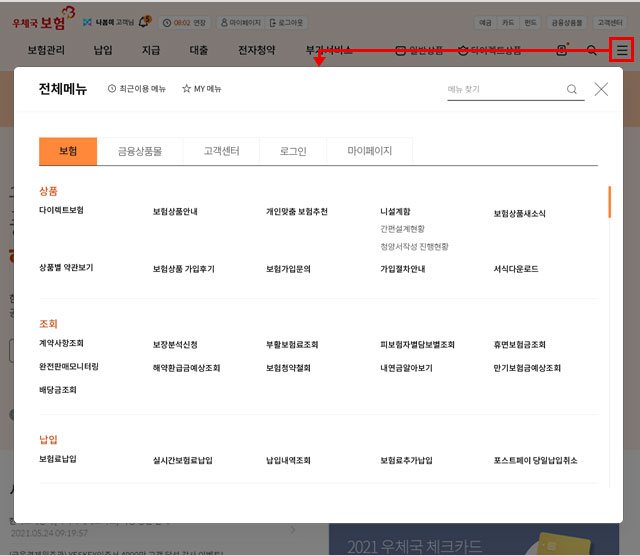This screenshot has height=556, width=640.
Task: Open 서식다운로드 link
Action: coord(516,269)
